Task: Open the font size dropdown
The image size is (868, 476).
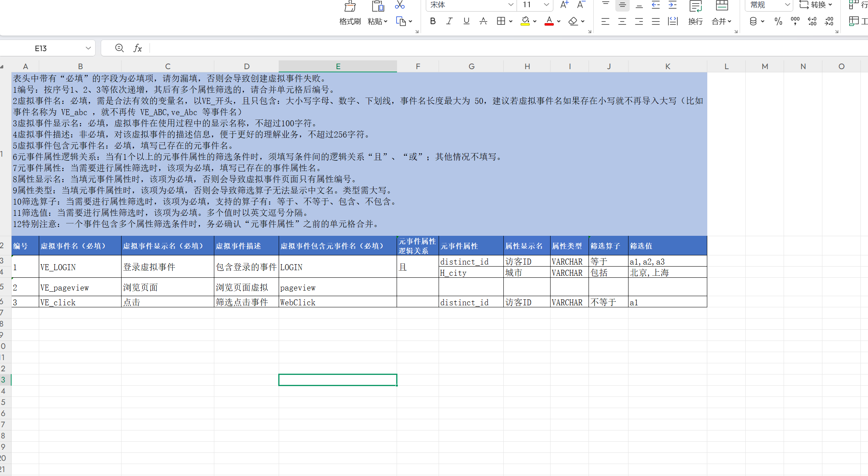Action: (x=546, y=5)
